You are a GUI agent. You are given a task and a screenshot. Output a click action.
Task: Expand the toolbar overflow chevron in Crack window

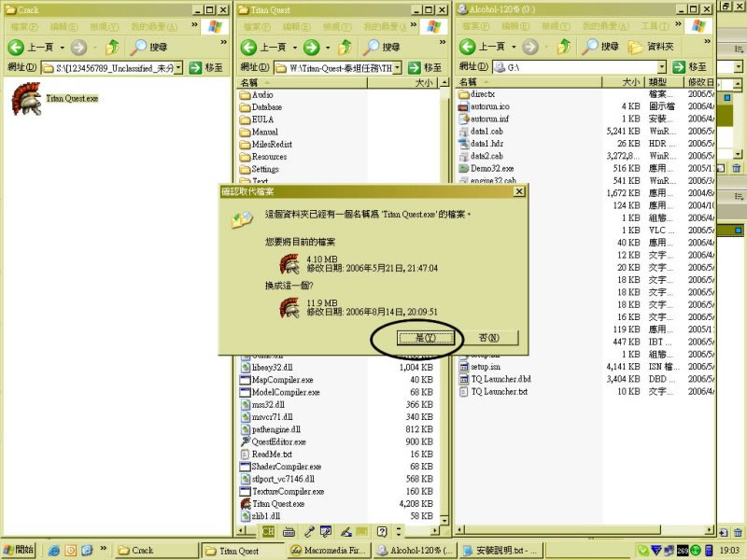(223, 42)
